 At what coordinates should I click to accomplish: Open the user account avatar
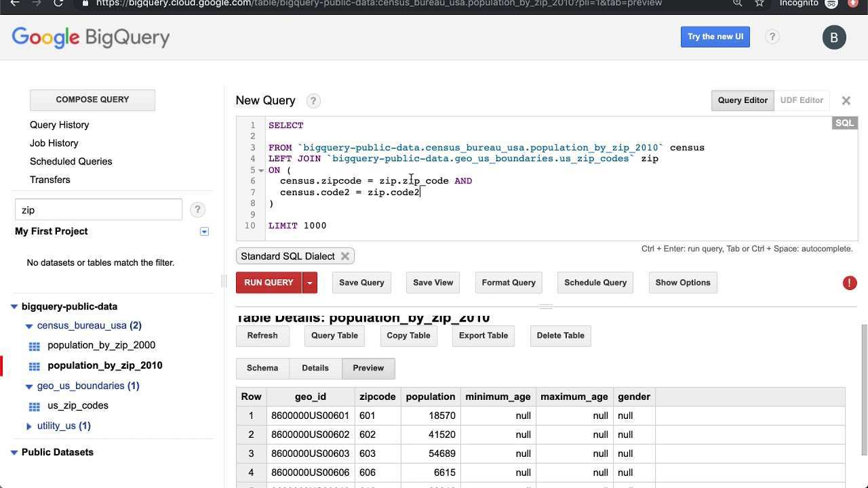tap(833, 37)
